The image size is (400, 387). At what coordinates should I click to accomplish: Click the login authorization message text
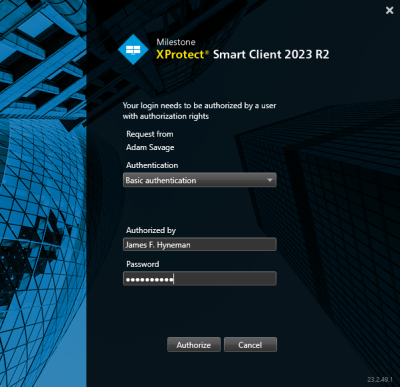coord(199,111)
